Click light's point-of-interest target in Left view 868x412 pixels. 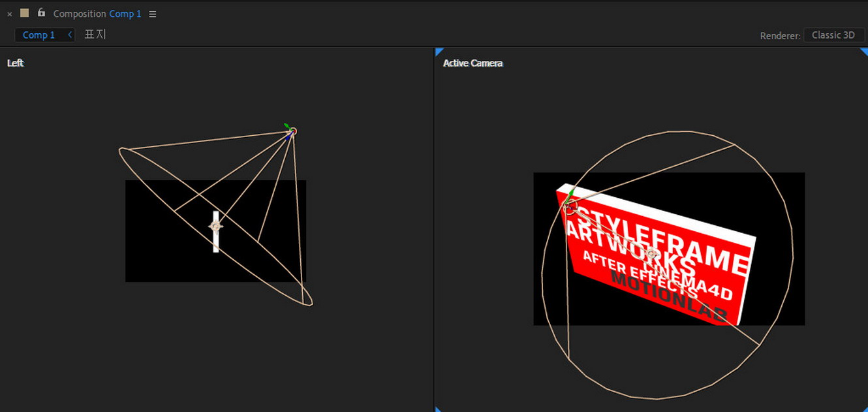pyautogui.click(x=215, y=226)
